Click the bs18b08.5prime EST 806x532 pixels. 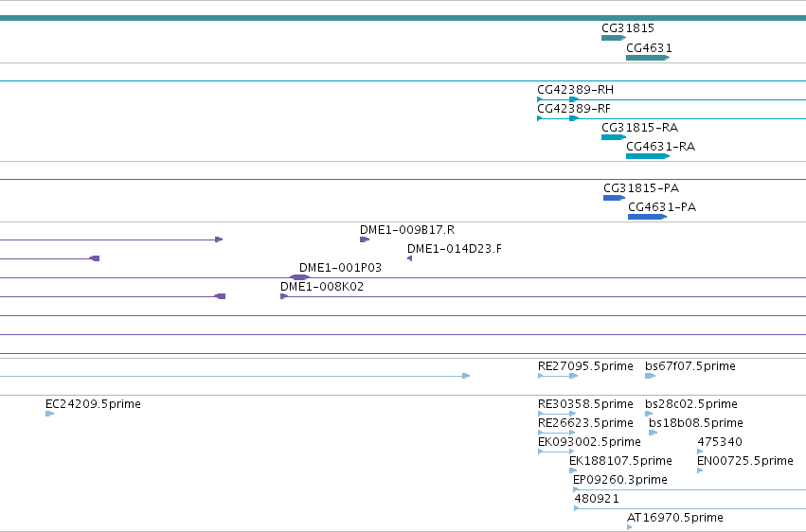tap(696, 423)
